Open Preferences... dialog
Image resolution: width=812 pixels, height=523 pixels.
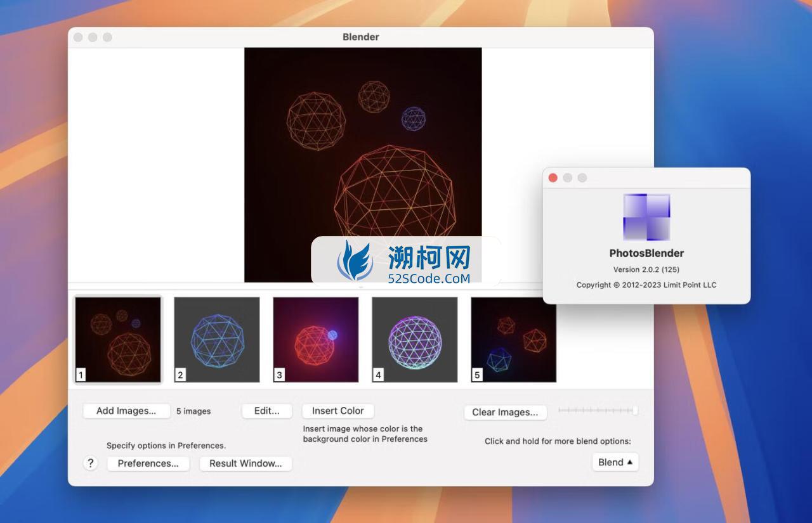[x=148, y=463]
